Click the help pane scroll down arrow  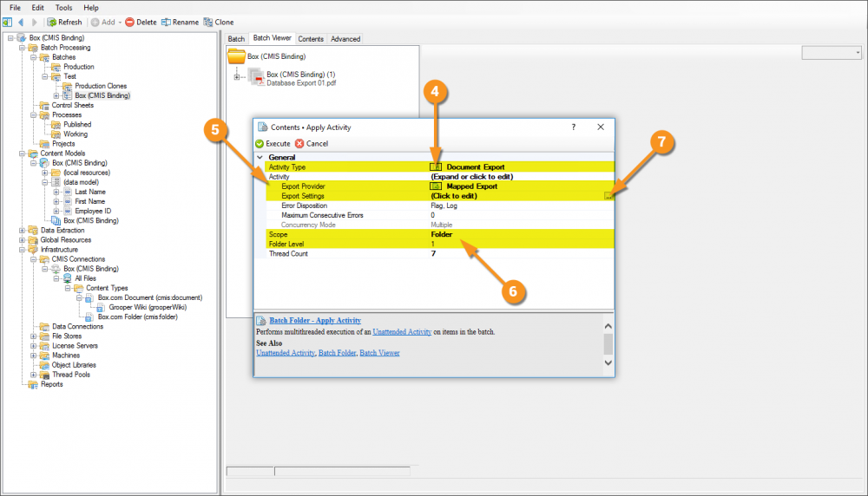click(608, 363)
